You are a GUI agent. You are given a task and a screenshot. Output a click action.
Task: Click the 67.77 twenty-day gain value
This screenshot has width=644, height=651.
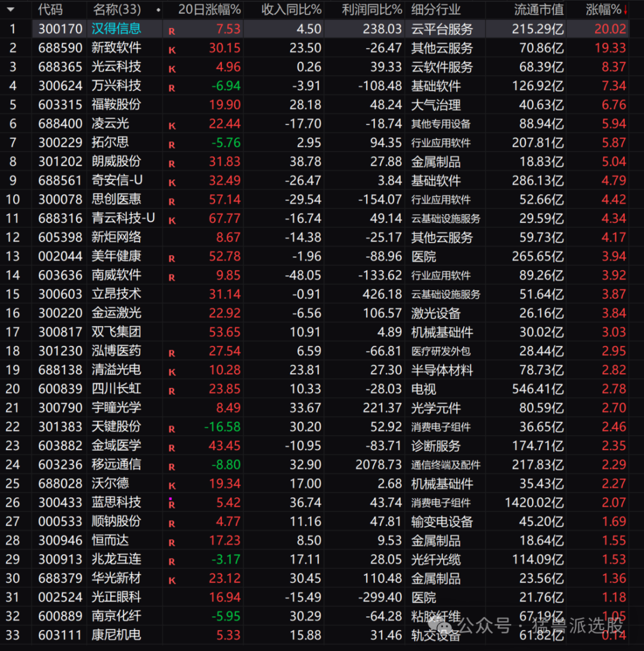[225, 218]
